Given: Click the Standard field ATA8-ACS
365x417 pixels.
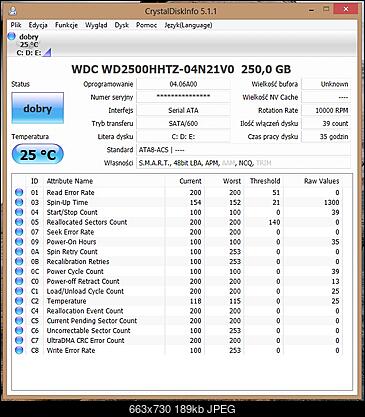Looking at the screenshot, I should (244, 150).
